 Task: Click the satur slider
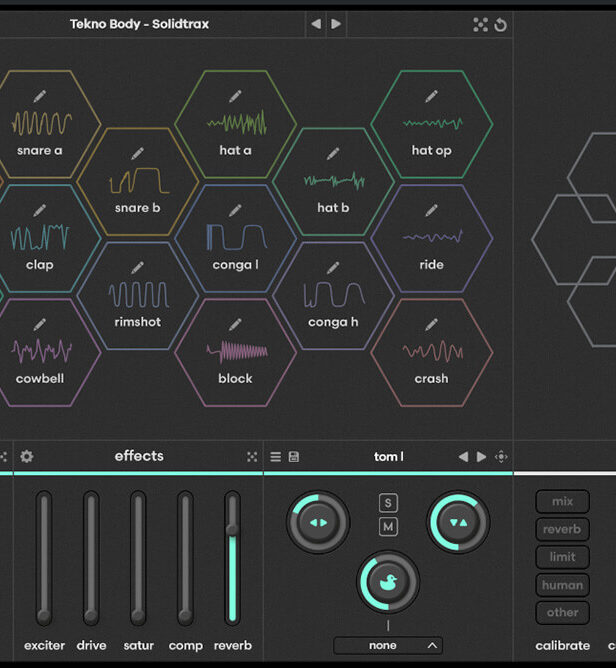[x=138, y=558]
